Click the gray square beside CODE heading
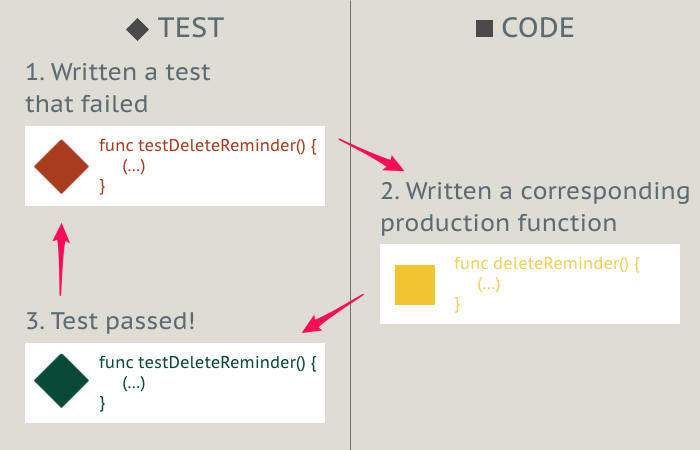Screen dimensions: 700x450 tap(484, 28)
